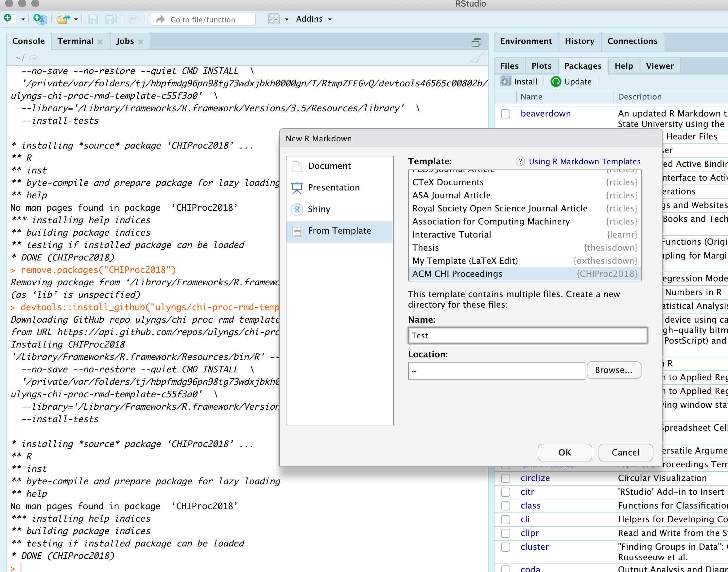Open Using R Markdown Templates link
This screenshot has height=572, width=728.
pyautogui.click(x=584, y=161)
